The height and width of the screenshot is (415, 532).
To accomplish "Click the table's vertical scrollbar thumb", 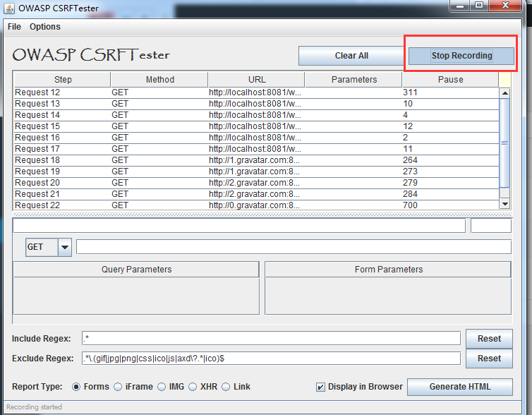I will (505, 143).
